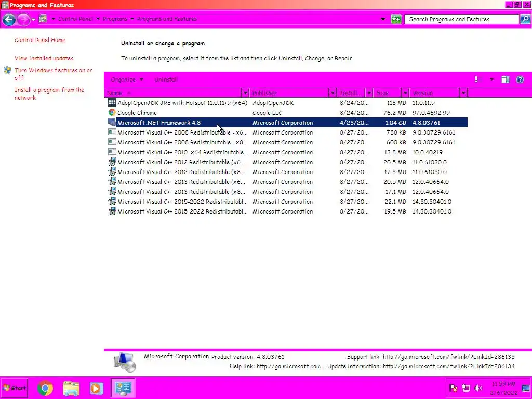
Task: Open Turn Windows features on or off
Action: coord(54,74)
